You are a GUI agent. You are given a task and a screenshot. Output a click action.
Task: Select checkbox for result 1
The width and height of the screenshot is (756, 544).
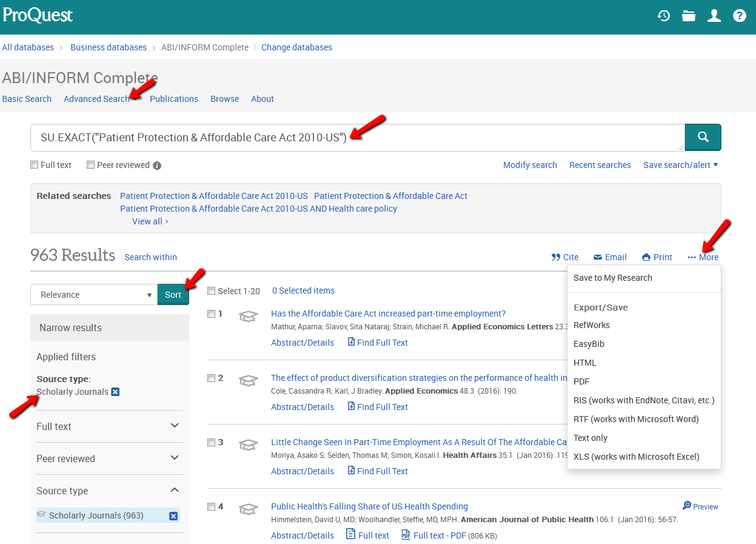click(x=211, y=314)
